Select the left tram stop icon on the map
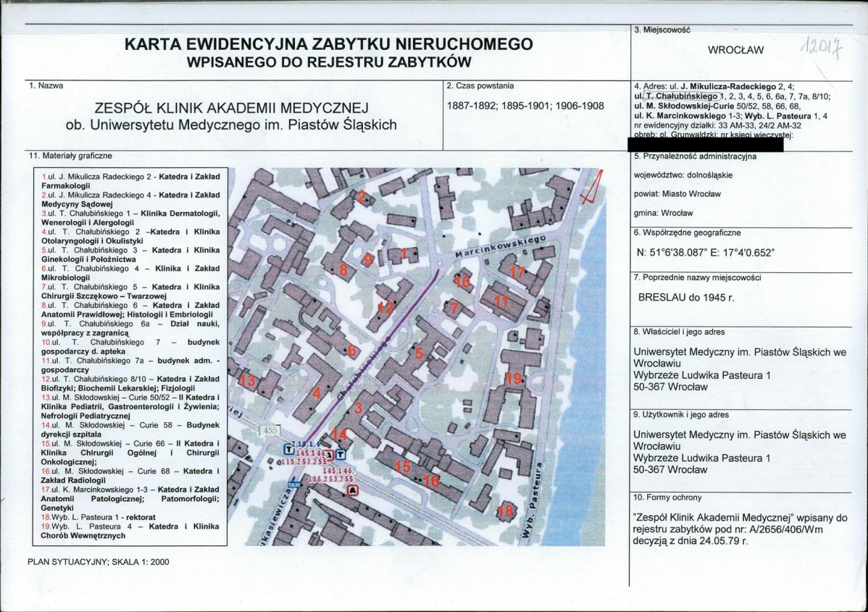Viewport: 868px width, 612px height. [x=288, y=449]
